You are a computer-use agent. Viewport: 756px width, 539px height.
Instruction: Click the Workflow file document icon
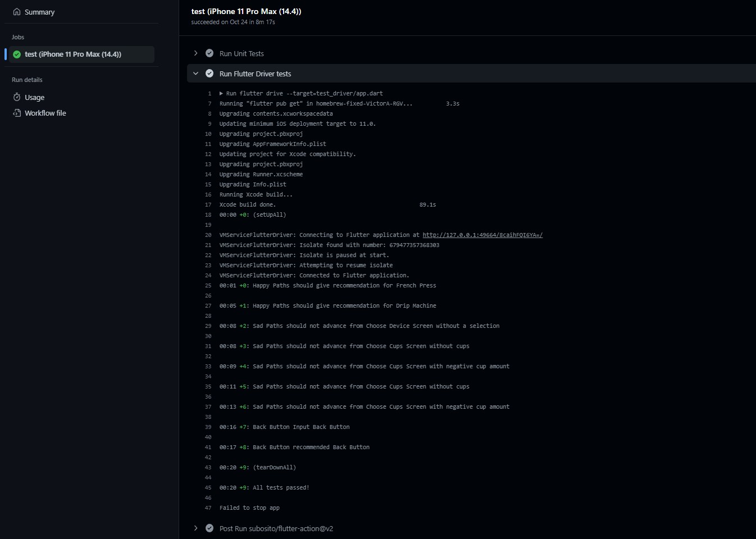point(17,113)
